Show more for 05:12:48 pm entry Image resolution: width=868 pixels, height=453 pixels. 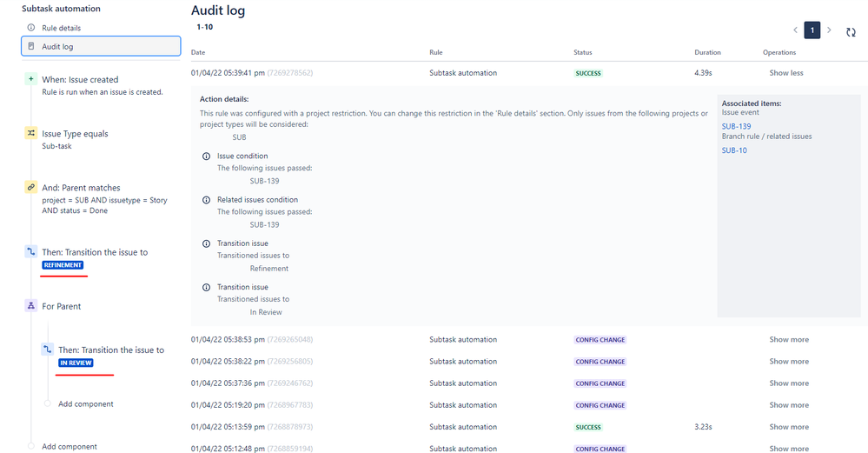(x=789, y=449)
